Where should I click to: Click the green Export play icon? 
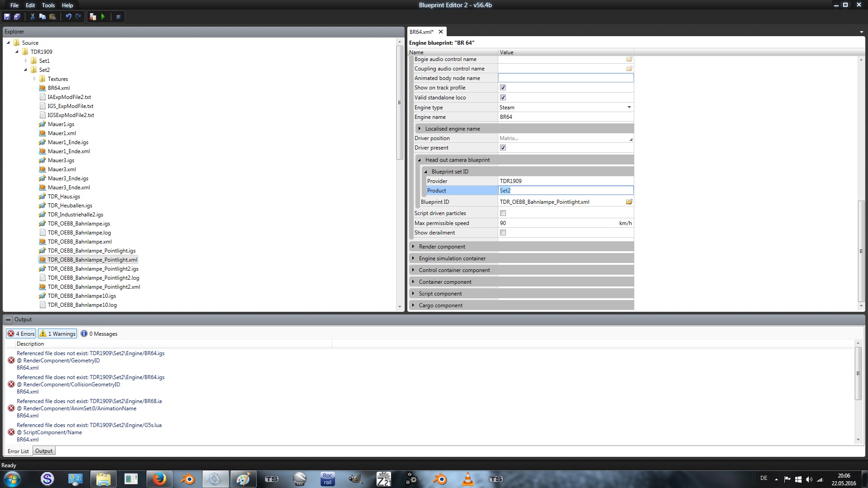[x=103, y=17]
